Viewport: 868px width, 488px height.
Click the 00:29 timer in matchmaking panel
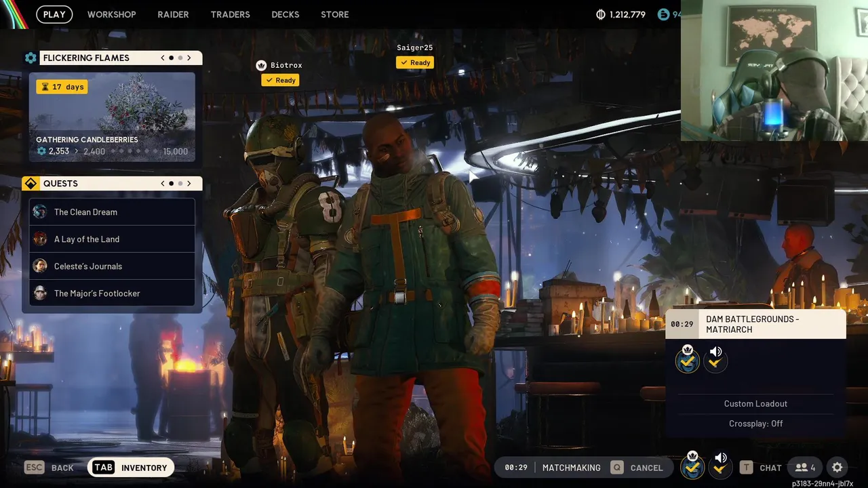[682, 324]
